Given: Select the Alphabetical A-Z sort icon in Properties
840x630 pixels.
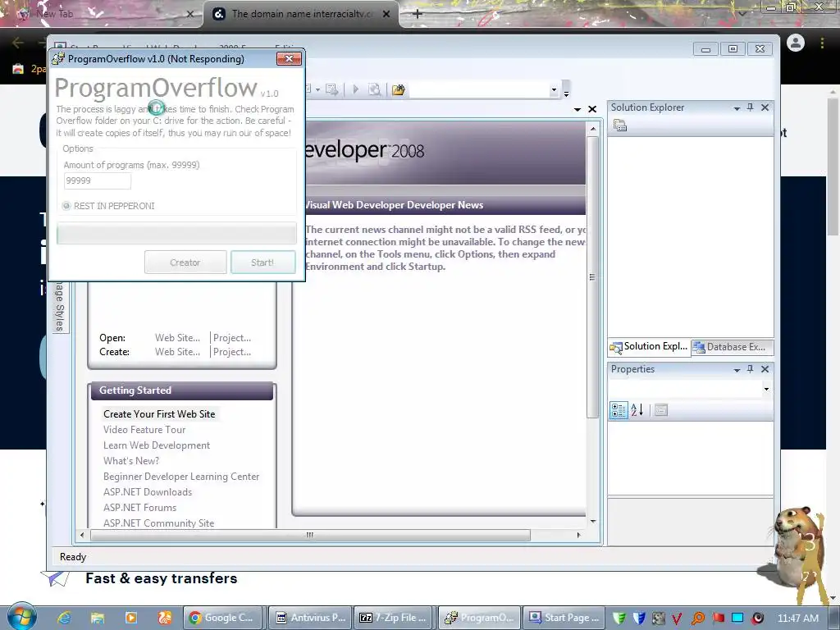Looking at the screenshot, I should coord(637,410).
